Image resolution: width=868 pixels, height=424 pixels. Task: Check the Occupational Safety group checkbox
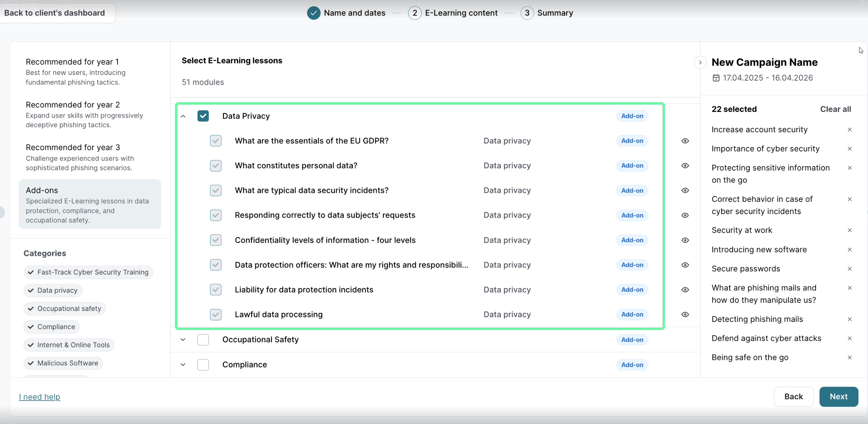[x=203, y=340]
